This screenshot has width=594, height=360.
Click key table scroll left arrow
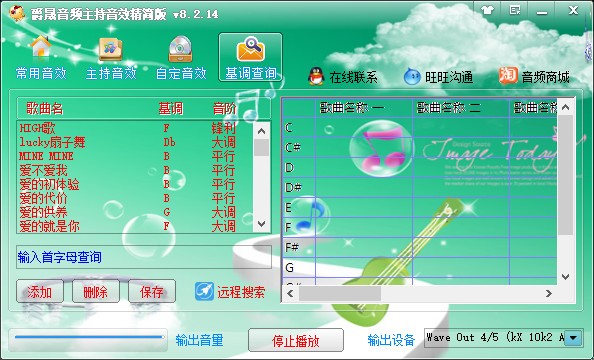[x=291, y=293]
